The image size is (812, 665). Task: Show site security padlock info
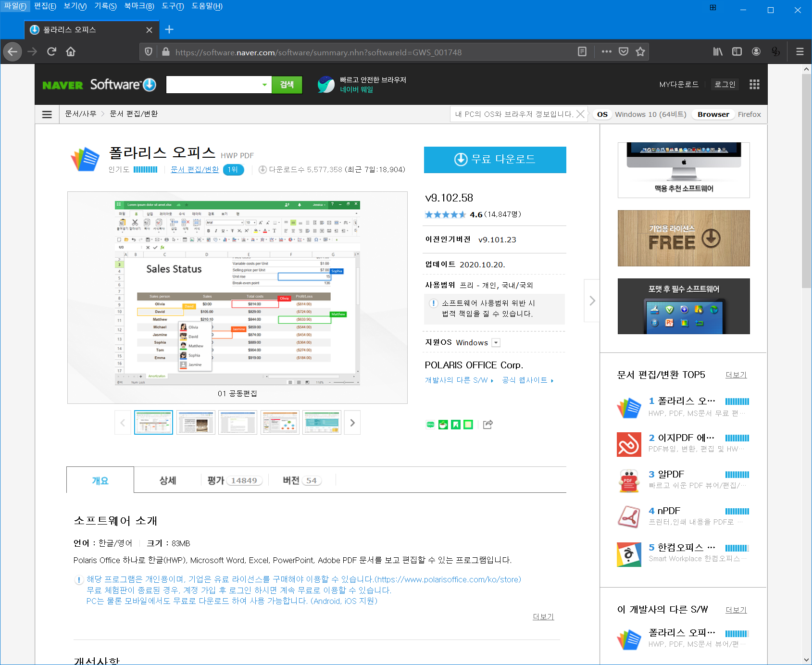[x=166, y=51]
